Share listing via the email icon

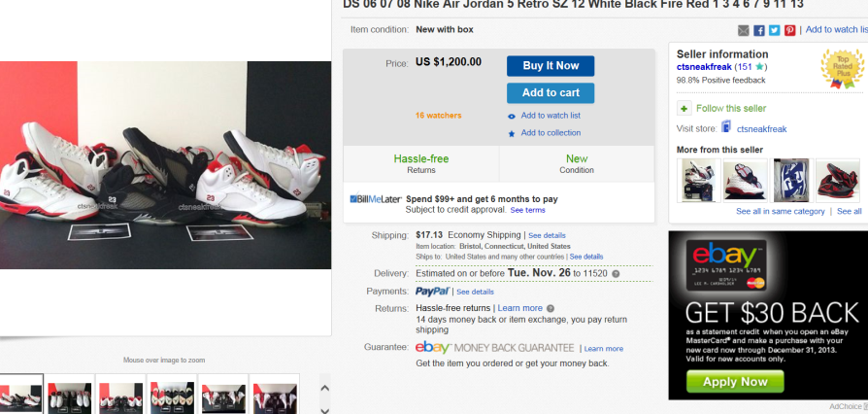(x=744, y=30)
